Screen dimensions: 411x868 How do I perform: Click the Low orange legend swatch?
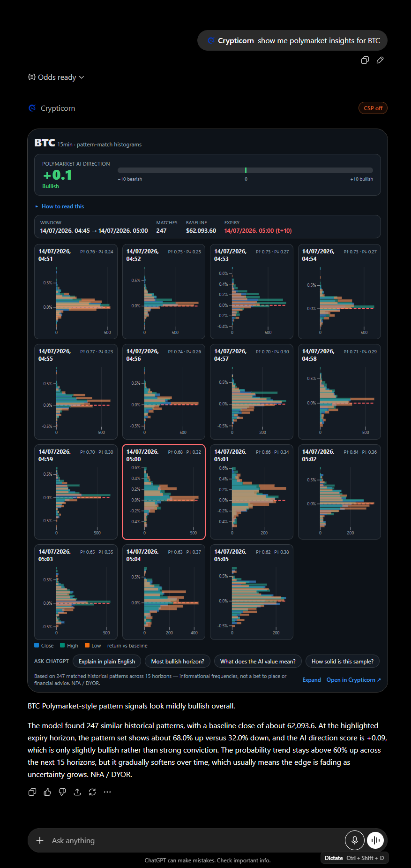[x=87, y=646]
